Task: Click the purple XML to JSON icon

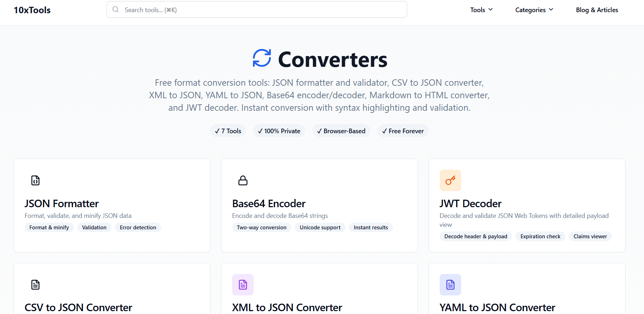Action: click(243, 285)
